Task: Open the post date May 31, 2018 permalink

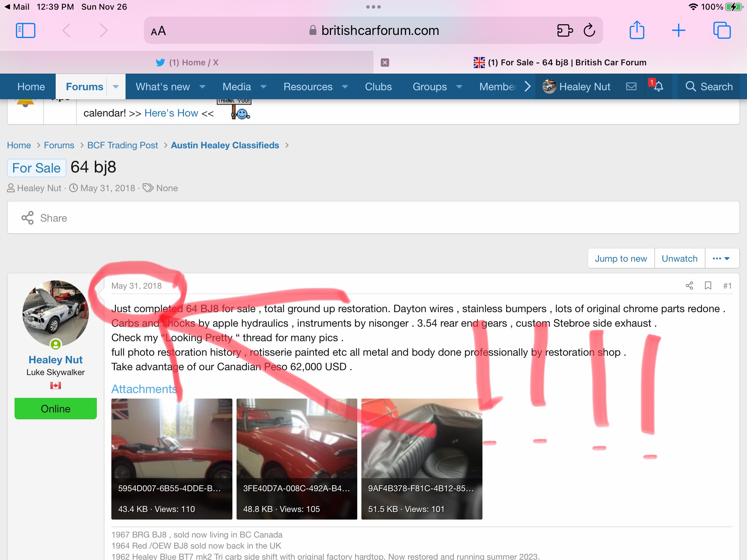Action: click(x=136, y=286)
